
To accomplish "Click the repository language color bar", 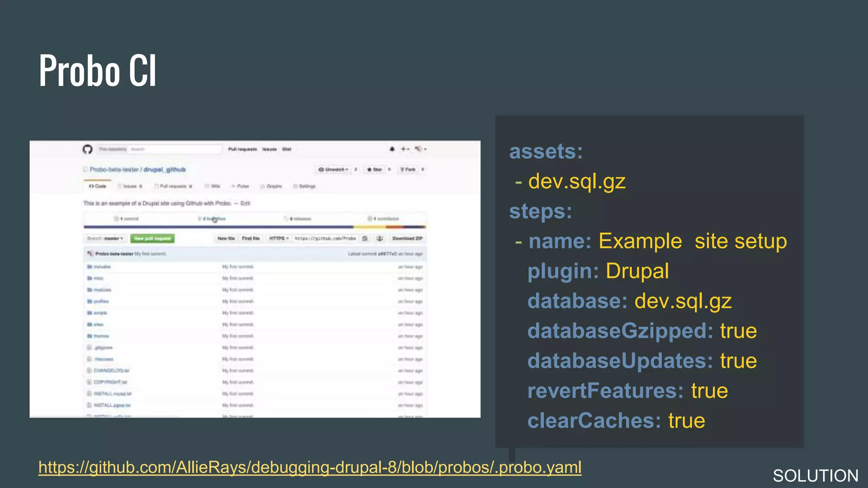I will coord(255,227).
